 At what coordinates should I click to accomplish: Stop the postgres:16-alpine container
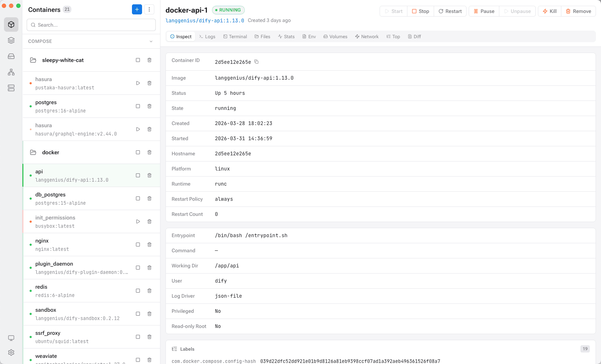point(138,106)
